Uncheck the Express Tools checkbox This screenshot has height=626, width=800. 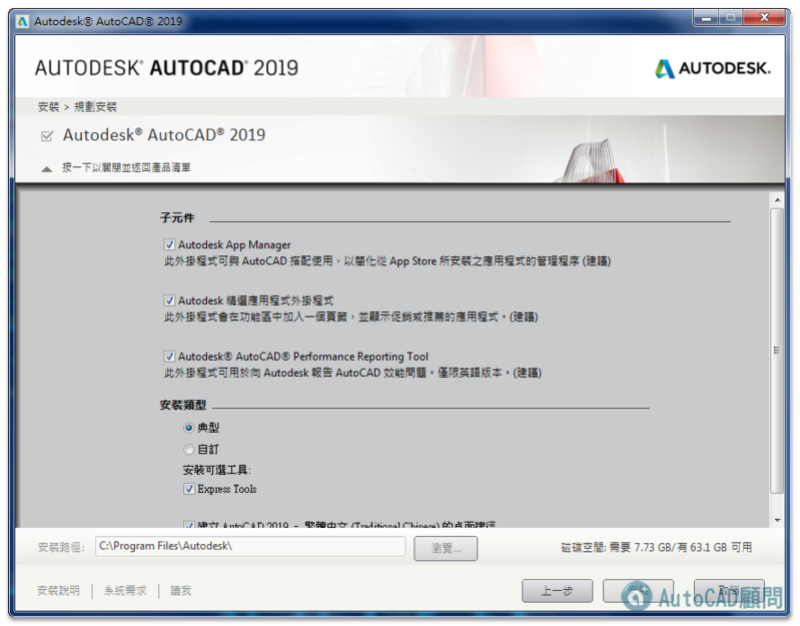[189, 489]
